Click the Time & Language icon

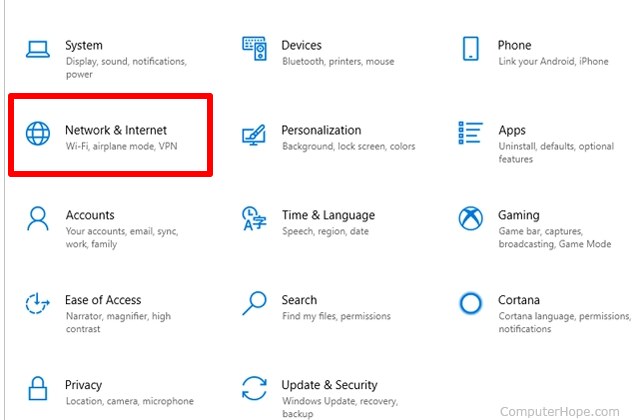[x=254, y=218]
